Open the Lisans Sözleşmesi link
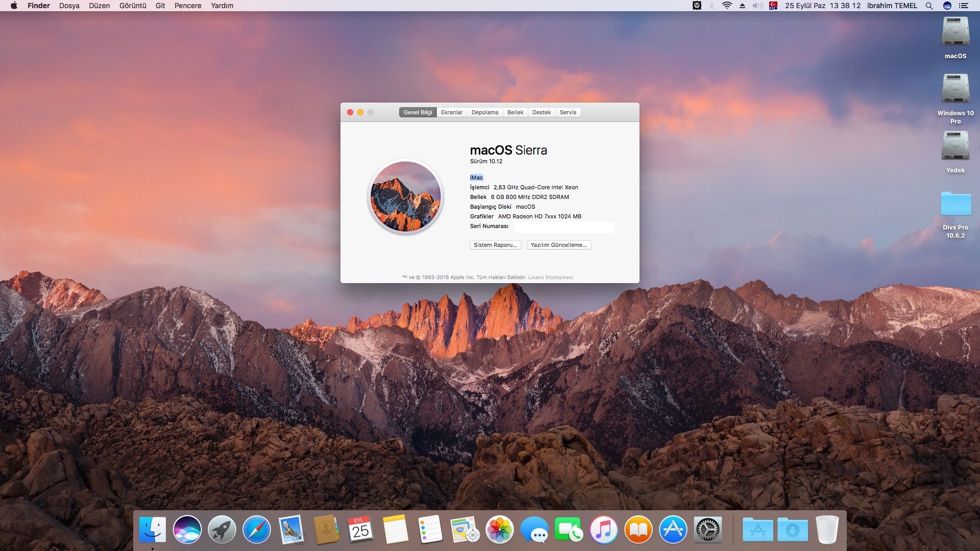The width and height of the screenshot is (980, 551). (x=550, y=278)
